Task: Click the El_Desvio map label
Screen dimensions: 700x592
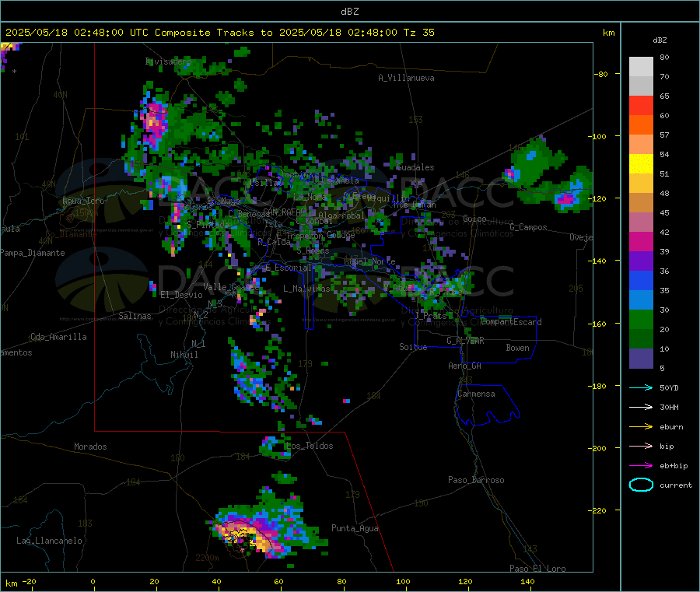Action: (x=181, y=295)
